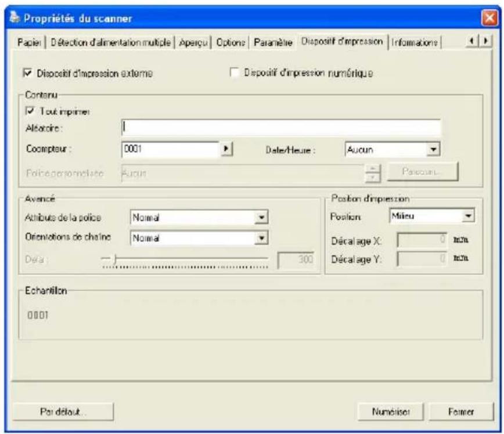Expand Attributs de la police dropdown
Screen dimensions: 504x434
[x=262, y=217]
